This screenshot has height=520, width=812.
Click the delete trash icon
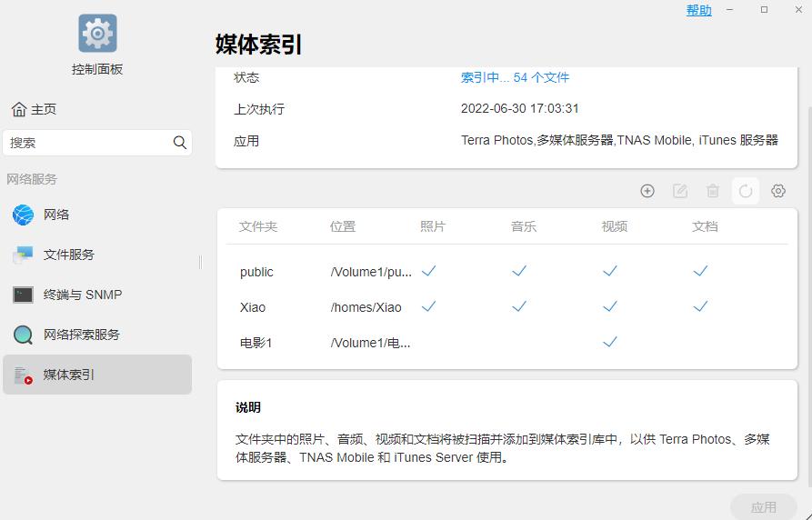tap(713, 191)
